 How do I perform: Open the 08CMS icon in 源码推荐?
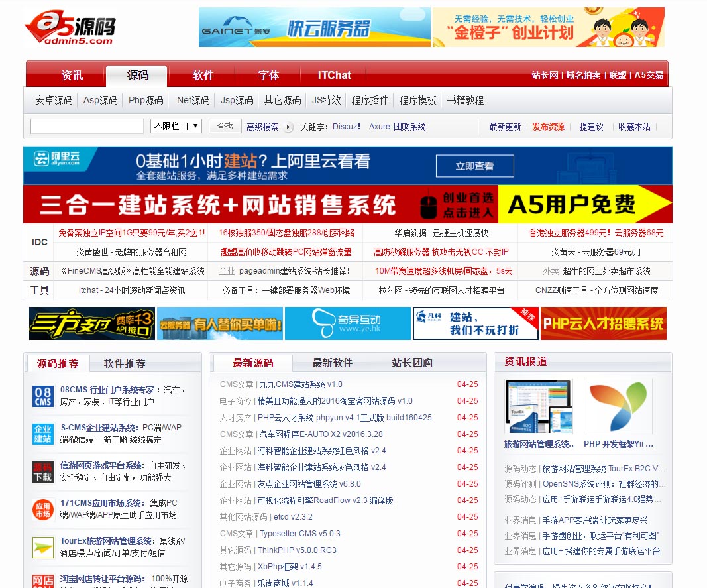(43, 396)
